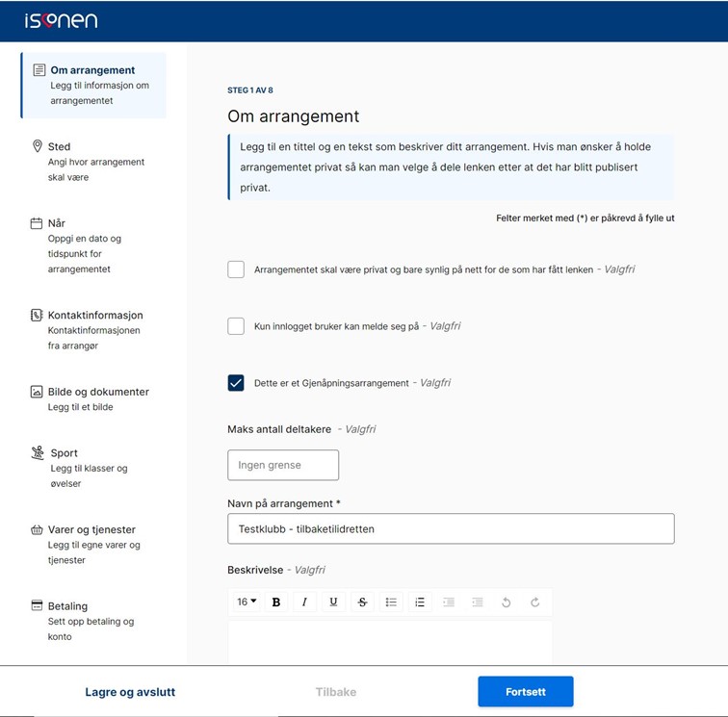
Task: Click inside the Beskrivelse text area
Action: coord(390,642)
